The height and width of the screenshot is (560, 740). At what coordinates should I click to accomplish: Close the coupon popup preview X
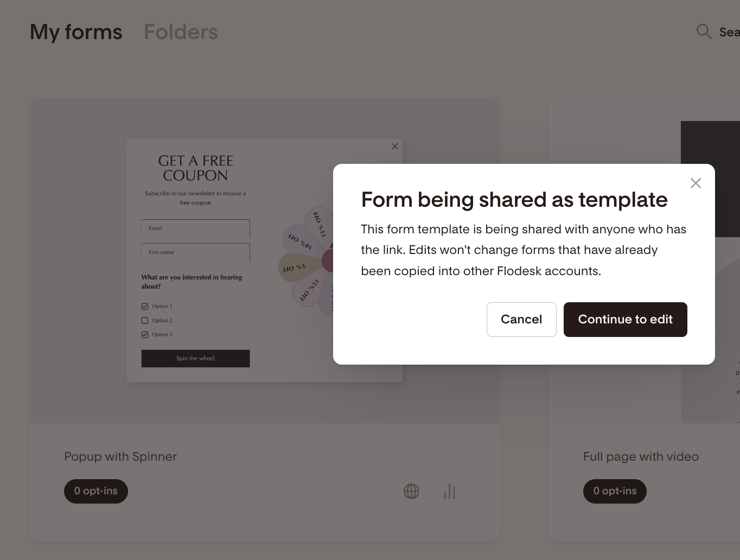[x=395, y=147]
